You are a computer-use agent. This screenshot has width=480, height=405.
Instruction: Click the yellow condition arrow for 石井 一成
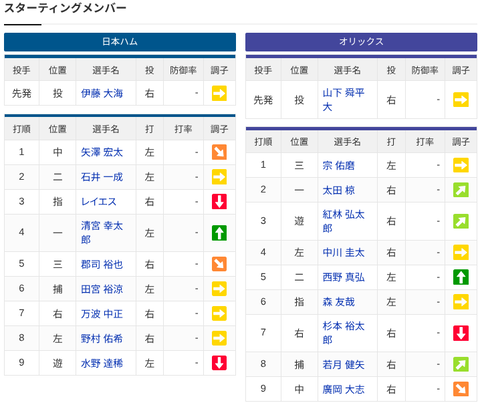click(219, 177)
